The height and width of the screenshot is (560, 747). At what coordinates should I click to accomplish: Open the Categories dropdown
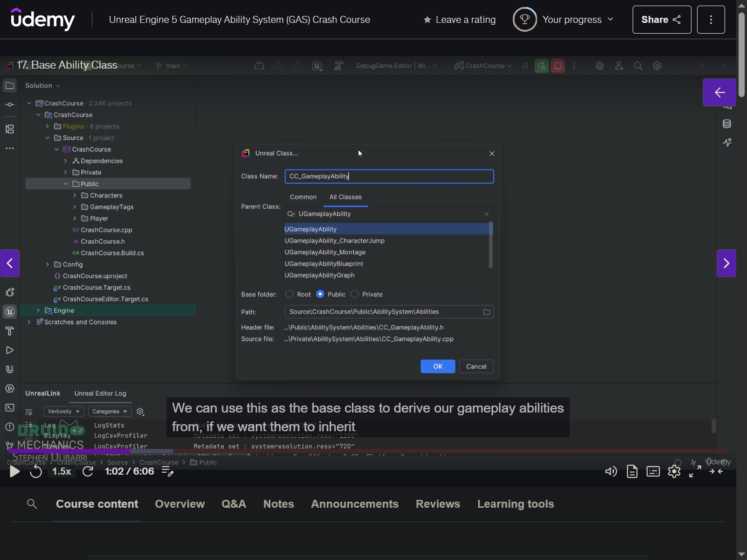pos(110,412)
